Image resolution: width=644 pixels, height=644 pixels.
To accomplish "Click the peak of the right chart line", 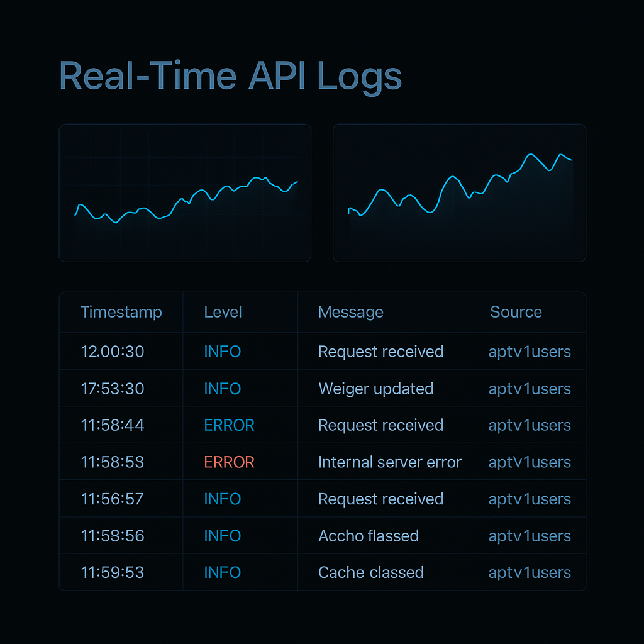I will pyautogui.click(x=531, y=155).
